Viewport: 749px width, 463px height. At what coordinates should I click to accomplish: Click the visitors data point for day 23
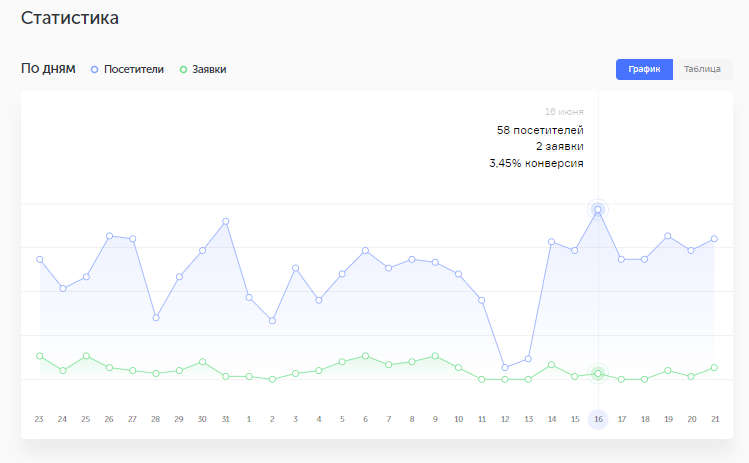click(40, 259)
